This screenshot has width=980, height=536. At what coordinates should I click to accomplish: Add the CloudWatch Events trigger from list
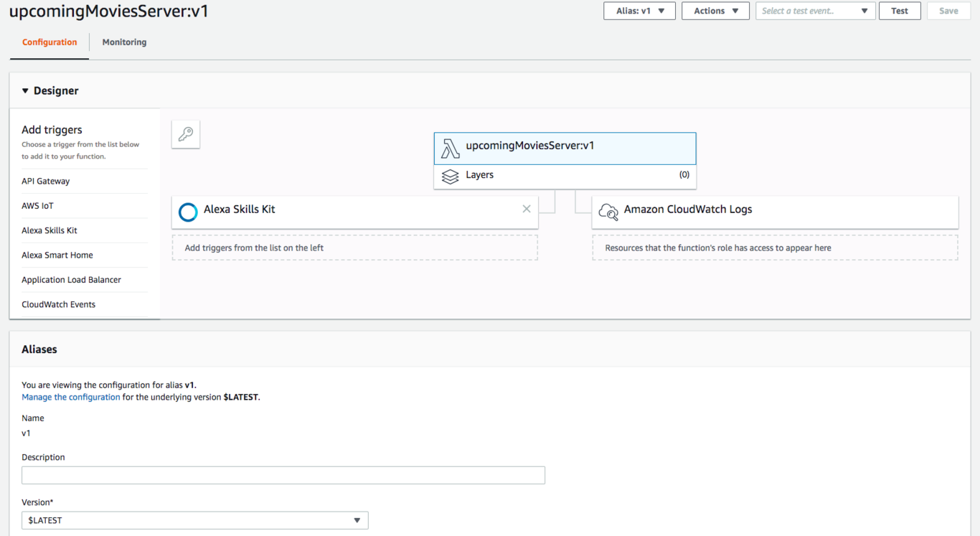(59, 304)
